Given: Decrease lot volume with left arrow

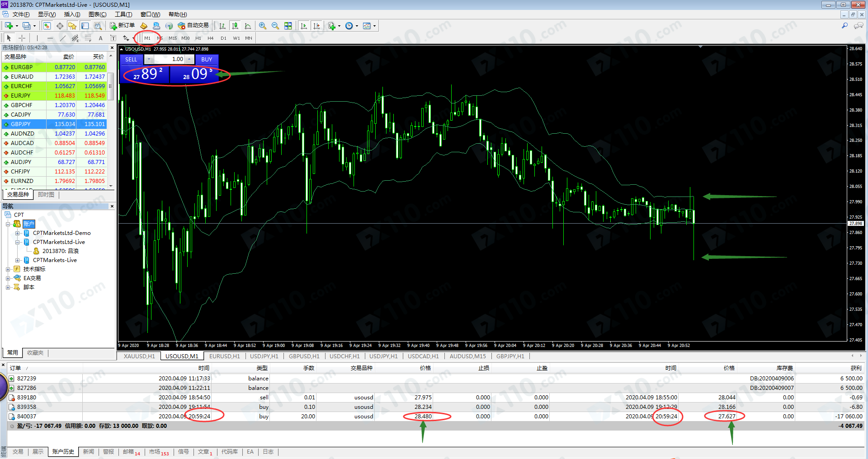Looking at the screenshot, I should point(149,59).
